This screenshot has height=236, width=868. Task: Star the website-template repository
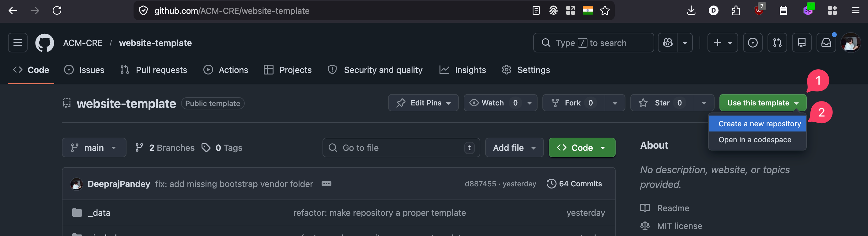pyautogui.click(x=662, y=103)
